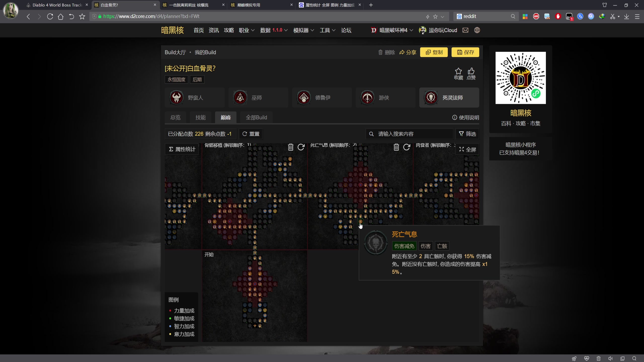
Task: Open the browser hamburger menu
Action: 637,17
